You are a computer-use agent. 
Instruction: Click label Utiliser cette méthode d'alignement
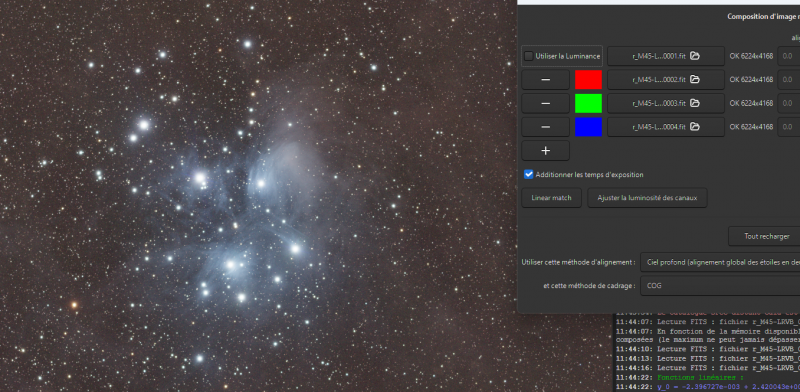[x=579, y=262]
